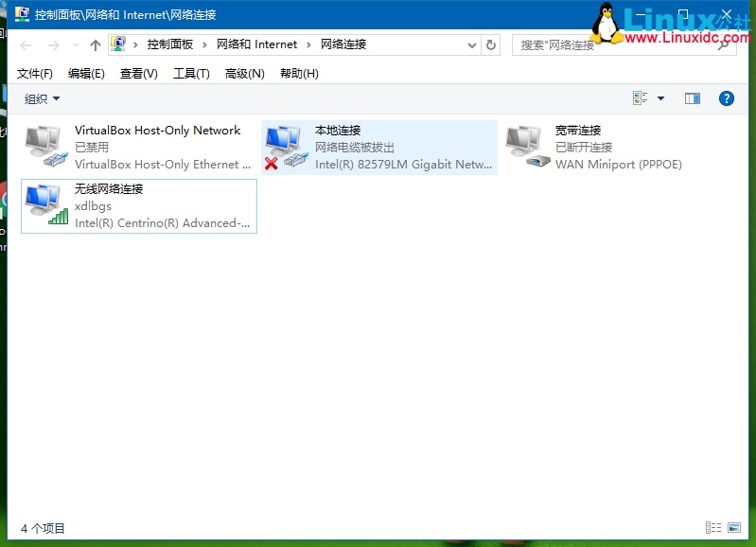Click 'WAN Miniport (PPPOE)' text
Viewport: 756px width, 547px height.
pyautogui.click(x=619, y=165)
